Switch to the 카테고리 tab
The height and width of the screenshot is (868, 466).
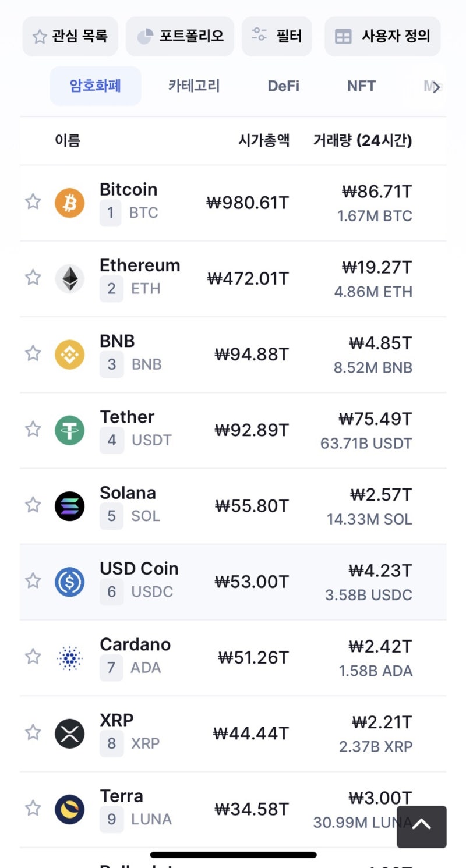tap(194, 86)
